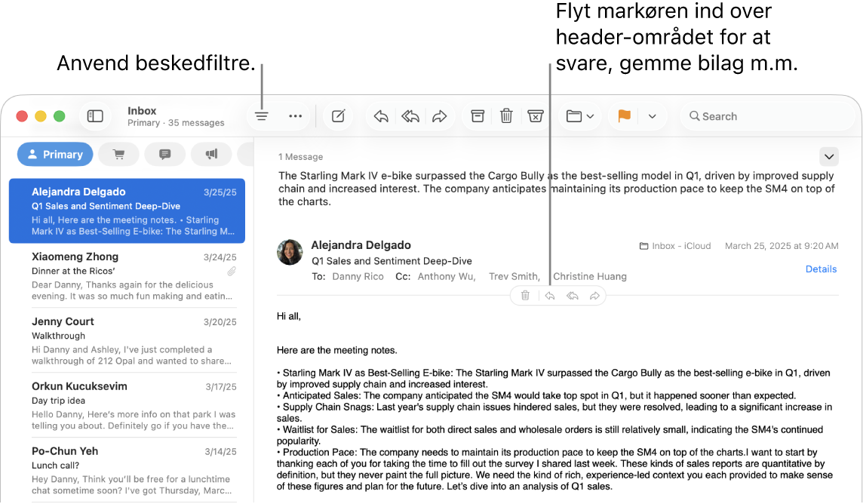This screenshot has width=863, height=504.
Task: Click the attachment paperclip on Xiaomeng's email
Action: pyautogui.click(x=232, y=272)
